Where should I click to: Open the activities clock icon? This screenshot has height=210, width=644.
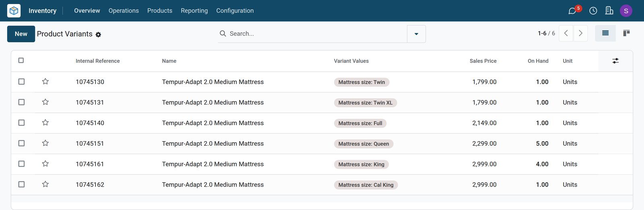(x=593, y=11)
